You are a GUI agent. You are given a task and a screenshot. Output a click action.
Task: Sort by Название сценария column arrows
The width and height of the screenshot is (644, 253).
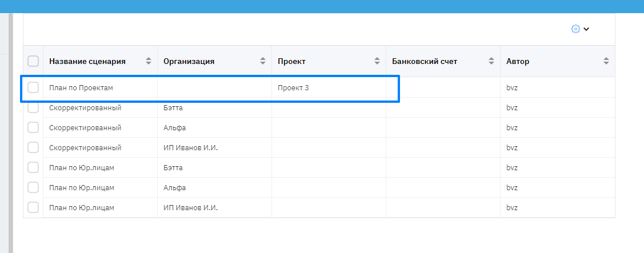[149, 61]
